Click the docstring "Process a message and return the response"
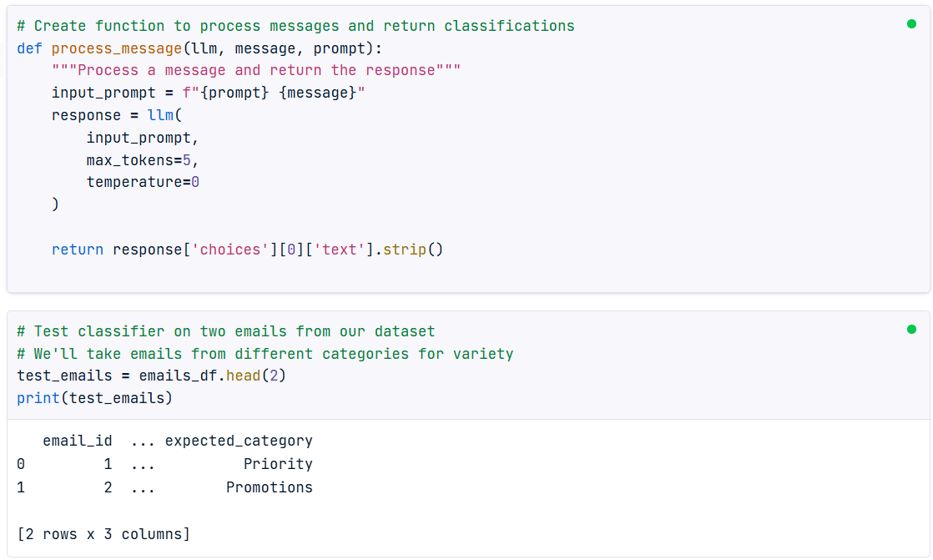 coord(255,70)
